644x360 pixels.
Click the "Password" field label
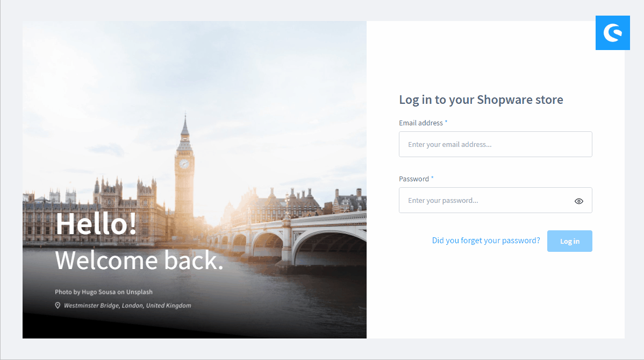click(x=413, y=179)
